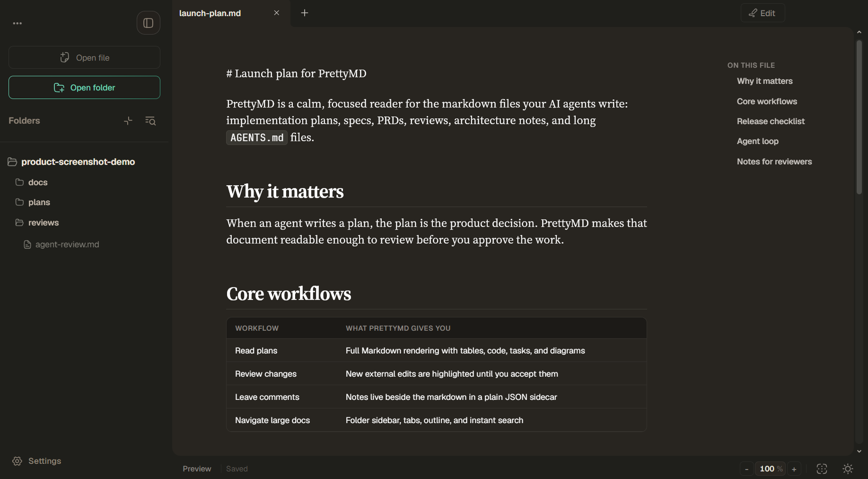This screenshot has height=479, width=868.
Task: Toggle light/dark theme sun icon
Action: pyautogui.click(x=848, y=469)
